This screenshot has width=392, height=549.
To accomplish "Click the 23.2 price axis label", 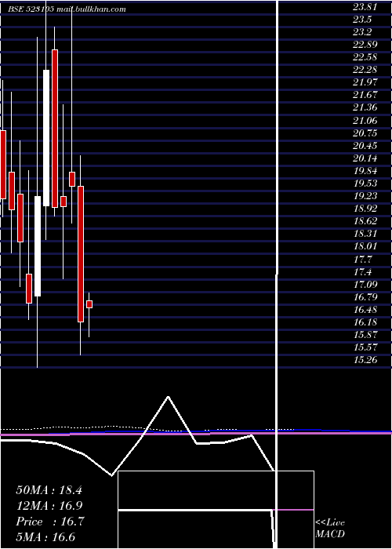I will pos(362,32).
